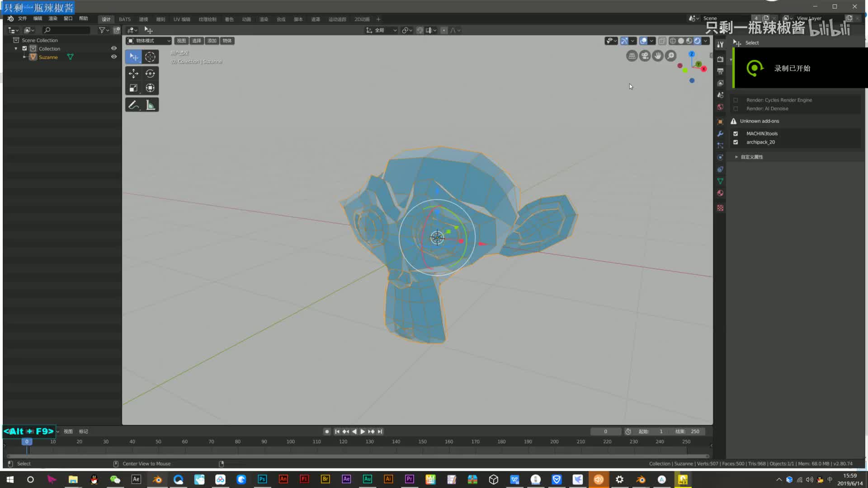Open Modifiers properties tab wrench icon
Viewport: 868px width, 488px height.
coord(720,134)
